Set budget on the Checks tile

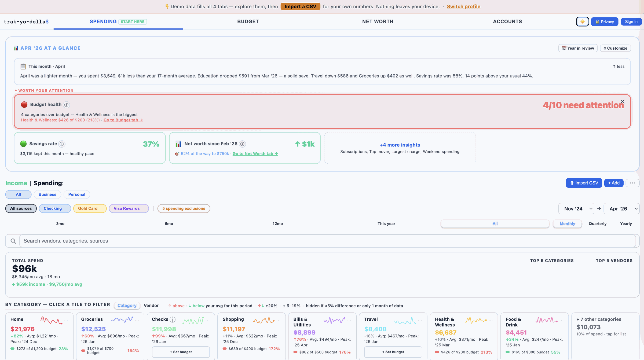181,352
